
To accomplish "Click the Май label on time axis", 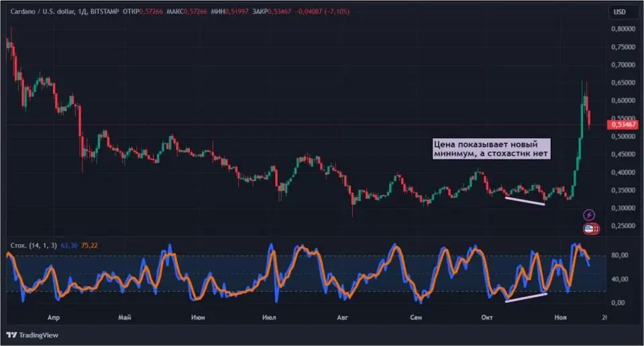I will pyautogui.click(x=123, y=316).
